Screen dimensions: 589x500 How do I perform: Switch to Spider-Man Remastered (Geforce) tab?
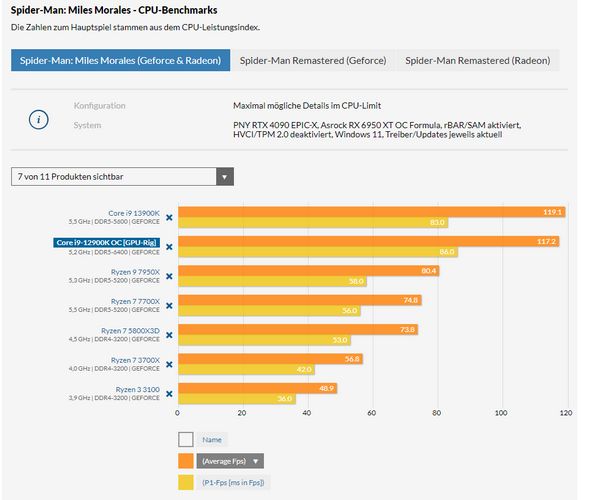tap(313, 60)
